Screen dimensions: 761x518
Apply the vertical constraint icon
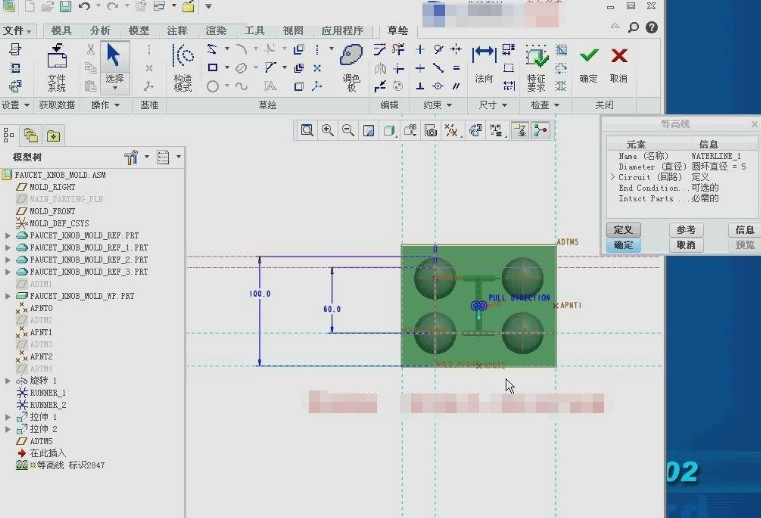(420, 49)
